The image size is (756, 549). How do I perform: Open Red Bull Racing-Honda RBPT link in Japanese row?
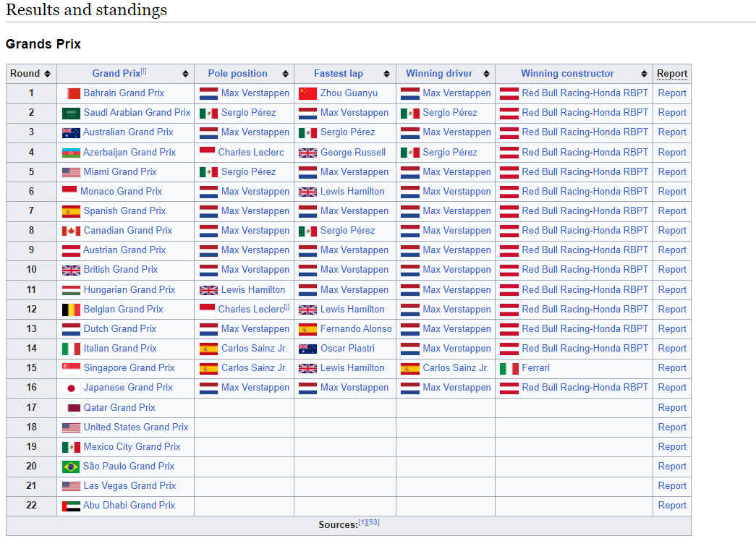point(585,388)
